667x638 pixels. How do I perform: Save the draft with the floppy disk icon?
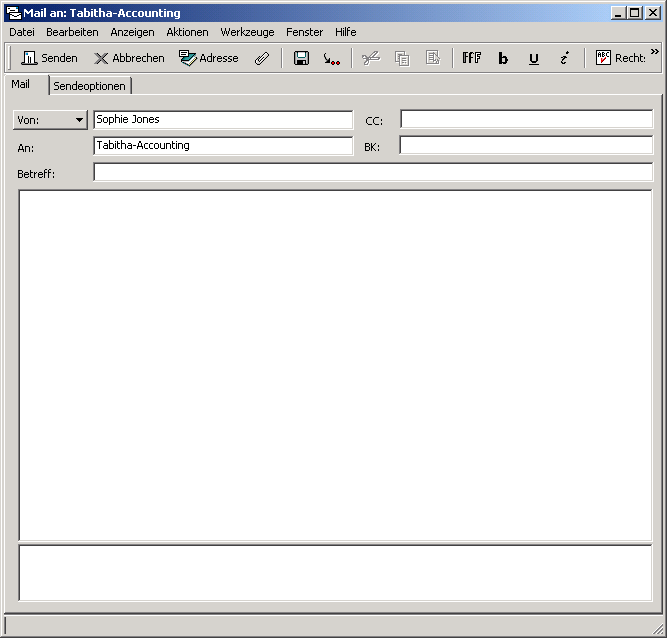pos(302,58)
